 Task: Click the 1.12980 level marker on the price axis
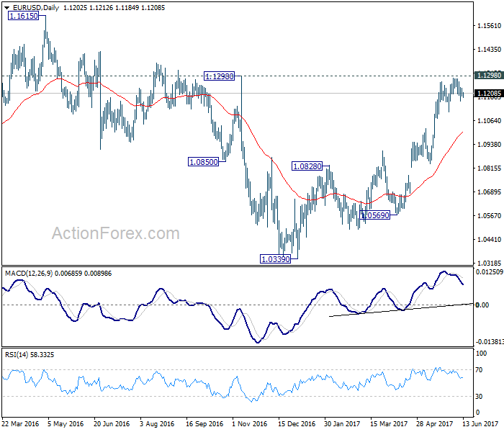point(489,75)
